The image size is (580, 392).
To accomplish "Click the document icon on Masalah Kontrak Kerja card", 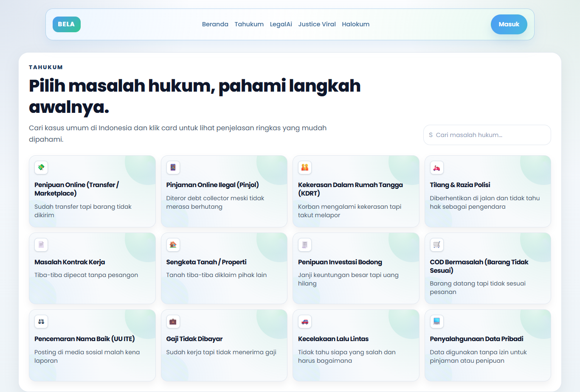I will (x=41, y=245).
